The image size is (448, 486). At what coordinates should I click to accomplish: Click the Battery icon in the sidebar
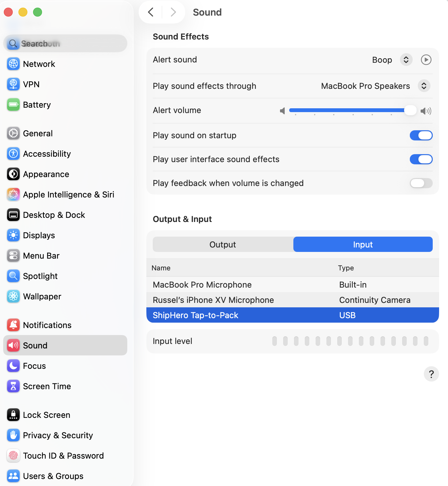pyautogui.click(x=13, y=105)
